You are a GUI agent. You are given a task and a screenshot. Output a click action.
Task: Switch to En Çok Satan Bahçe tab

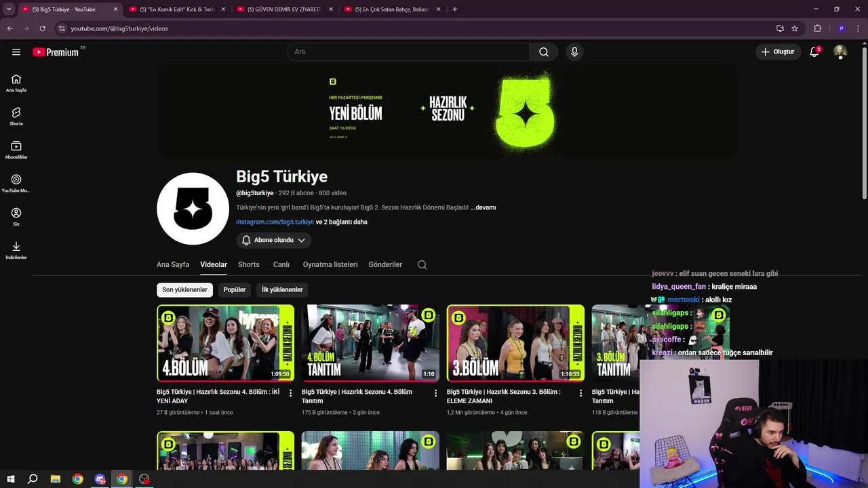click(x=393, y=9)
